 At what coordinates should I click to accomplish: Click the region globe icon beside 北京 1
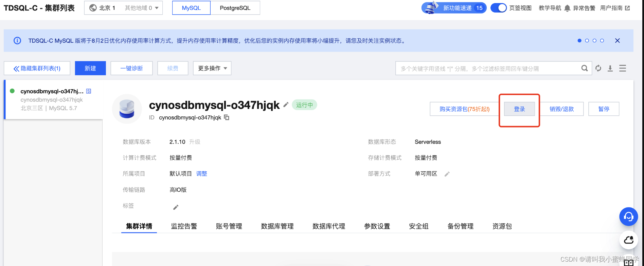pyautogui.click(x=93, y=8)
